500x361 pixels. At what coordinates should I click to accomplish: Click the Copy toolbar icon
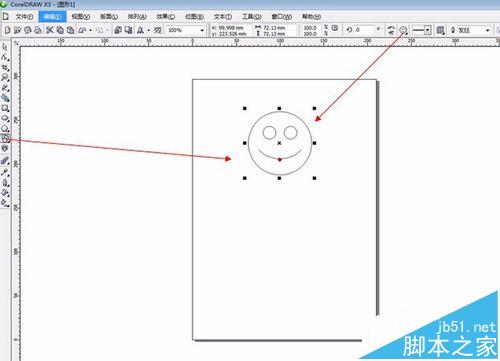point(60,30)
